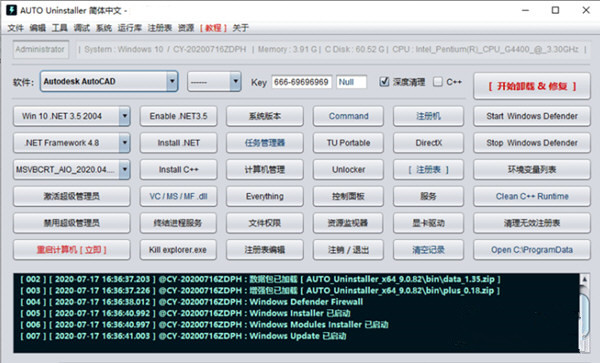Open the 文件 menu
The image size is (600, 363).
(x=15, y=28)
